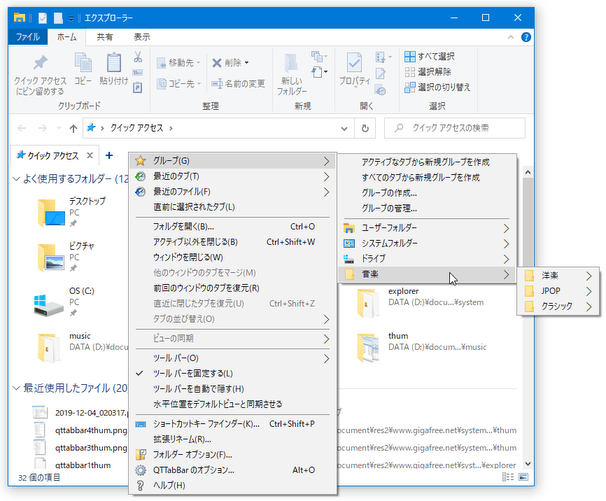Click the details view icon in status bar

click(x=508, y=477)
